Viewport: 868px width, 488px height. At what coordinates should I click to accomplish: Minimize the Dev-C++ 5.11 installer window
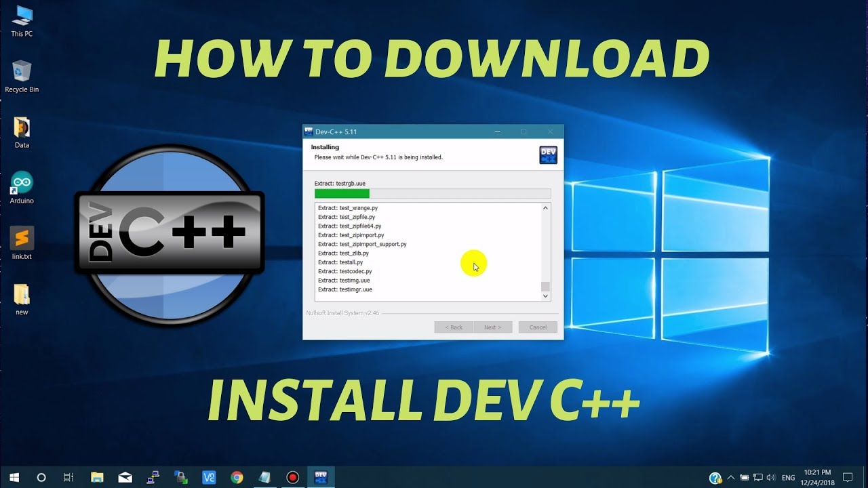pos(498,131)
